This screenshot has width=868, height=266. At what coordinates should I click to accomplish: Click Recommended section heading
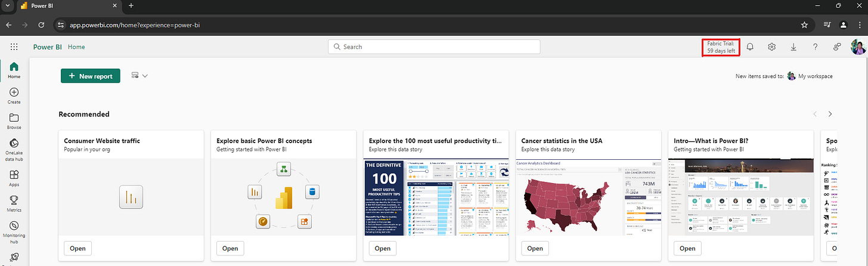(84, 114)
